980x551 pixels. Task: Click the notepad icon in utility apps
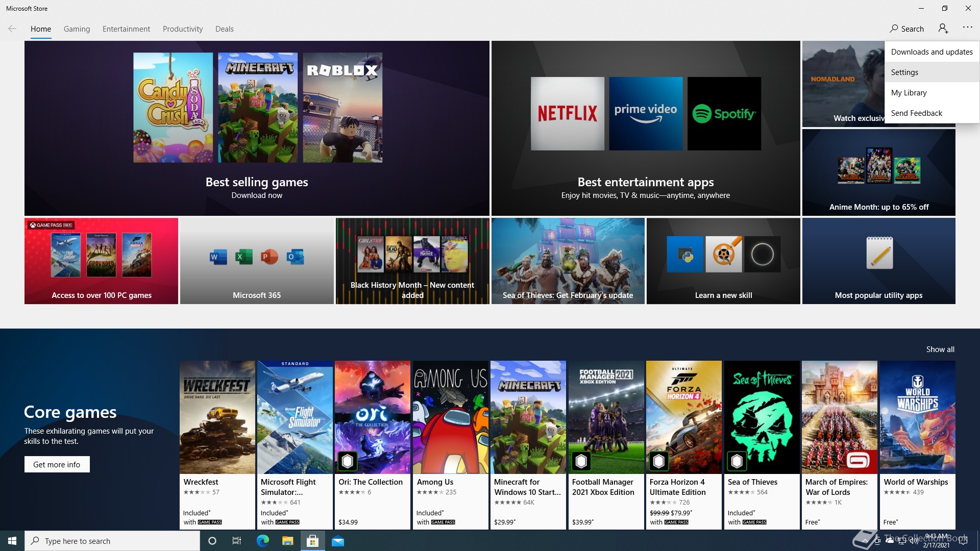pyautogui.click(x=879, y=253)
